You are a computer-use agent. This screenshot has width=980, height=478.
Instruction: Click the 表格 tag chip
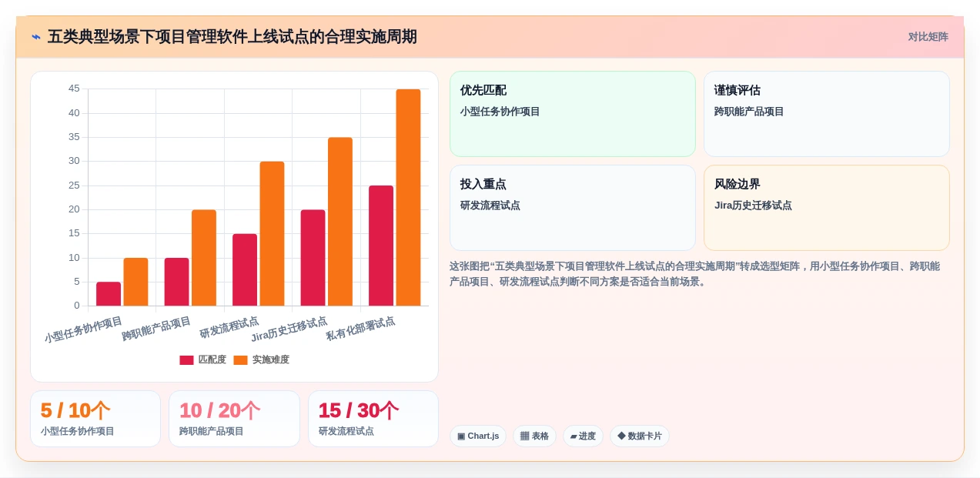[534, 436]
